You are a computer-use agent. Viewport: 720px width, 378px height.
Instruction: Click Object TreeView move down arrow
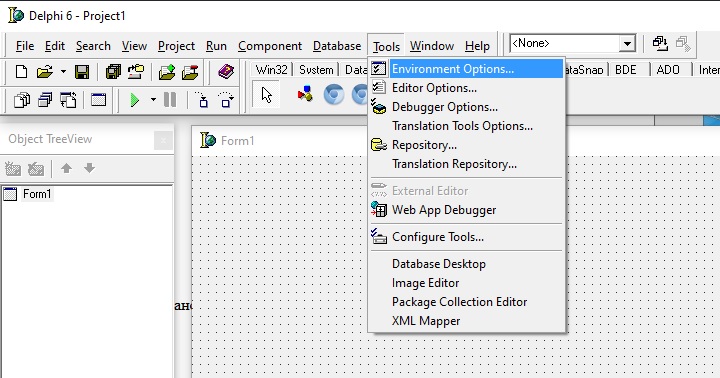pyautogui.click(x=89, y=168)
